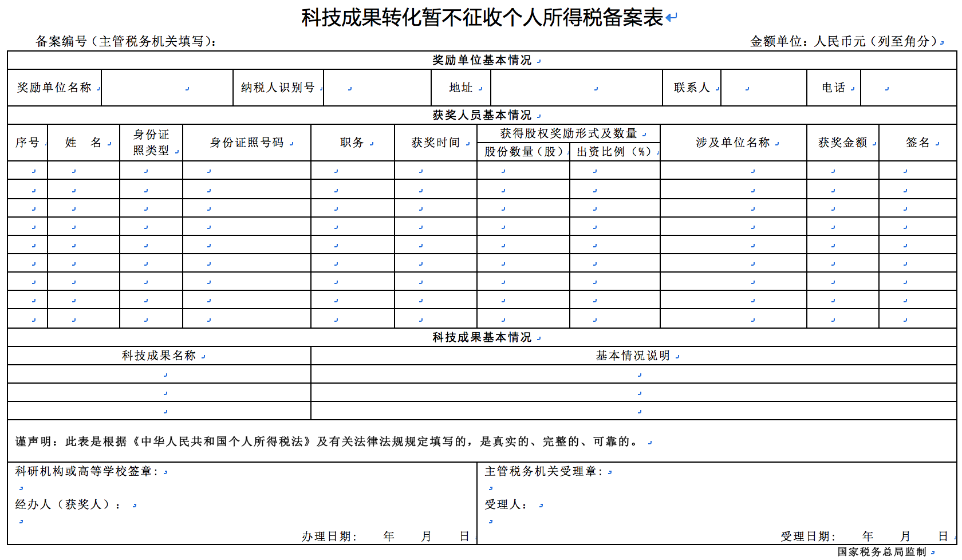Screen dimensions: 962x560
Task: Click the 地址 label cell
Action: click(461, 88)
